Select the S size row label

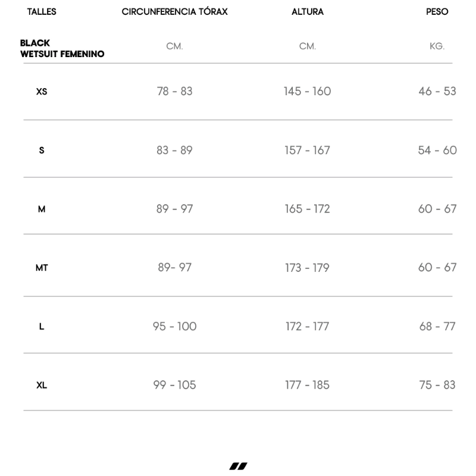click(42, 151)
